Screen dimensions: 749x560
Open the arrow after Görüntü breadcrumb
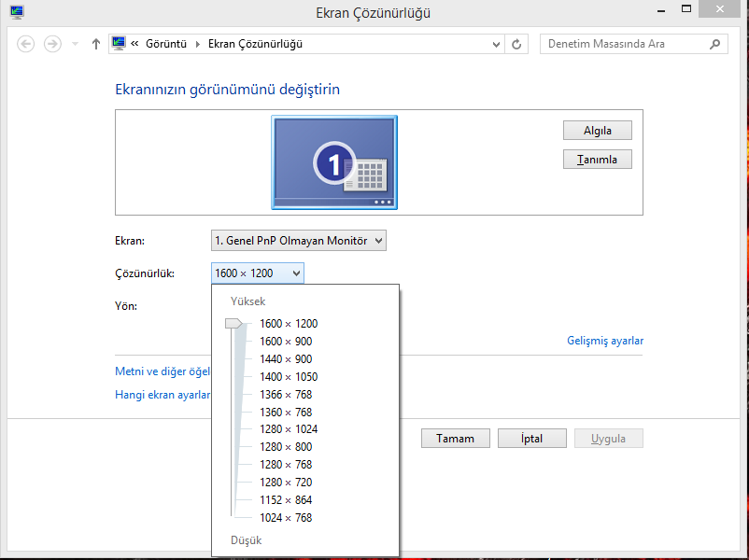click(x=198, y=44)
